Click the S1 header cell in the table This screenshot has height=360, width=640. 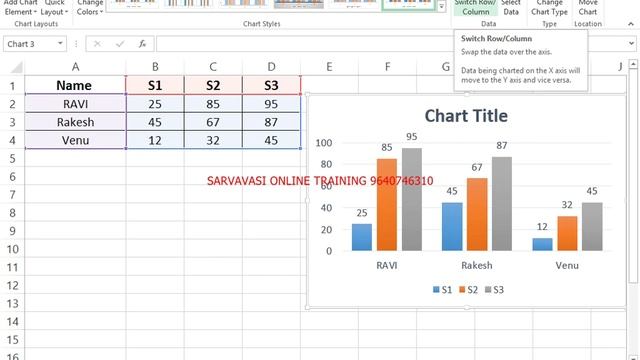(155, 85)
